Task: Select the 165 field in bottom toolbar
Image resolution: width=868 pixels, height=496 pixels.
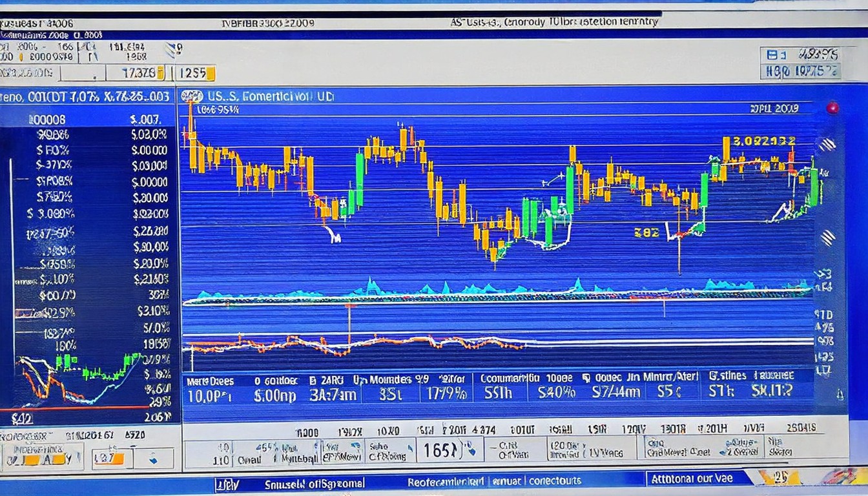Action: [449, 449]
